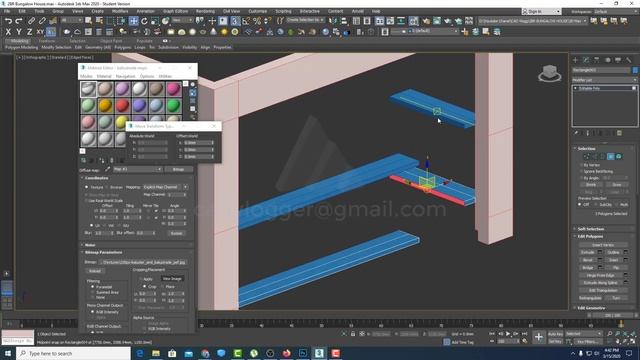This screenshot has width=640, height=360.
Task: Toggle the Percent Snap icon
Action: pyautogui.click(x=257, y=20)
